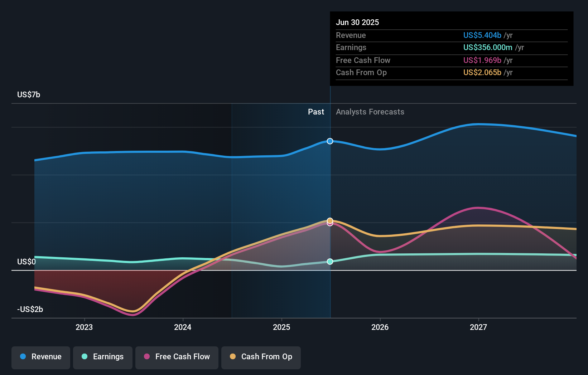Toggle the Revenue series visibility
The image size is (588, 375).
40,357
